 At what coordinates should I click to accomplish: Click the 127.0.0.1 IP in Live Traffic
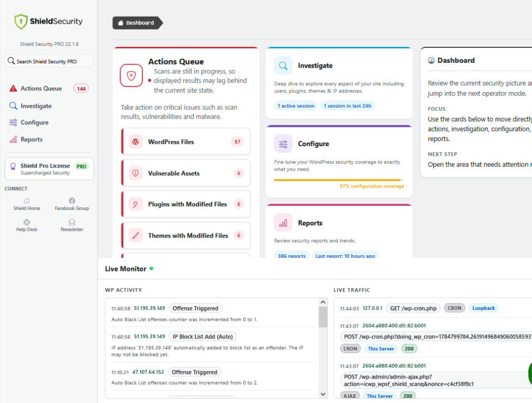click(372, 308)
